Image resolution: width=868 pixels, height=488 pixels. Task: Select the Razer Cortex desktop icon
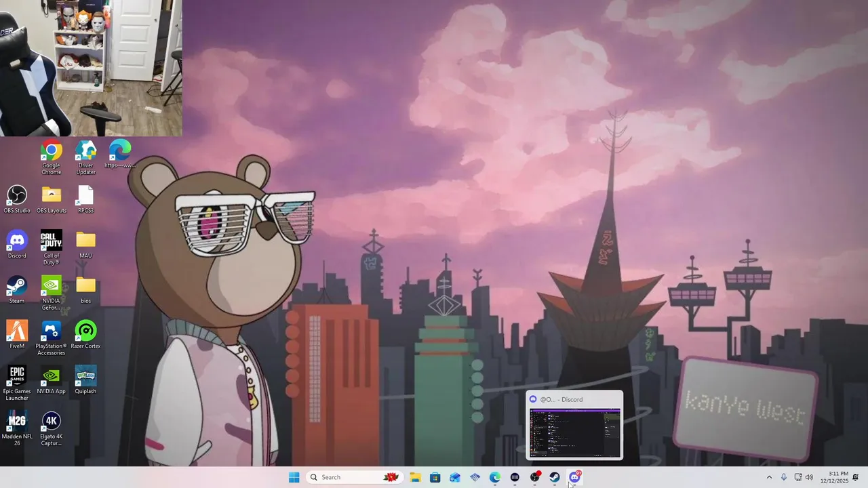(x=85, y=335)
